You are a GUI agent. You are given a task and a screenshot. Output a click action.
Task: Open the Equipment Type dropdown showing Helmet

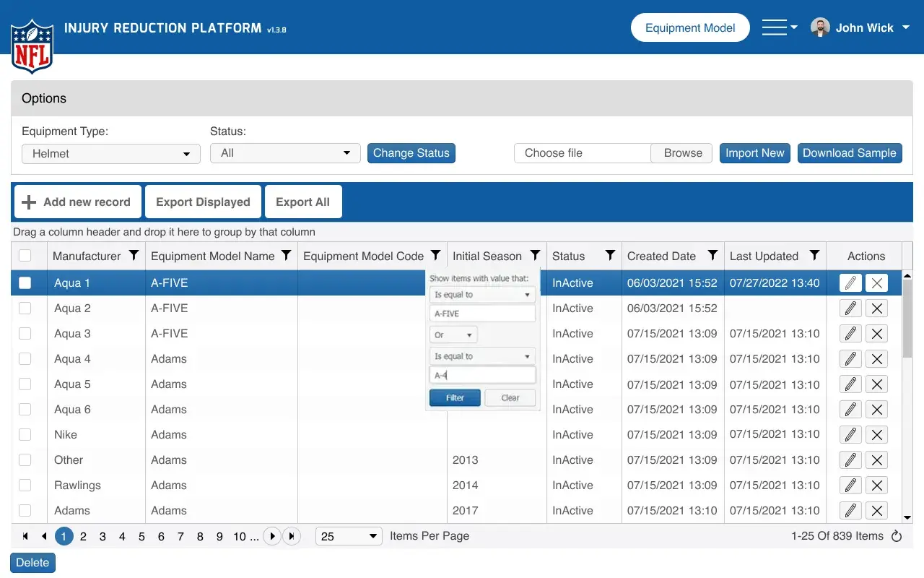coord(111,154)
